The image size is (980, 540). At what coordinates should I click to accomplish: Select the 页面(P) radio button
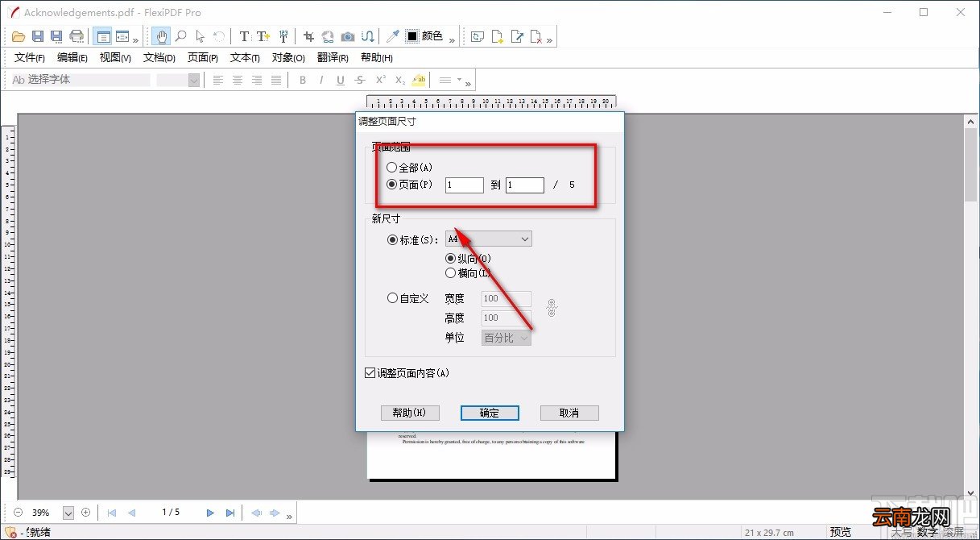coord(392,185)
